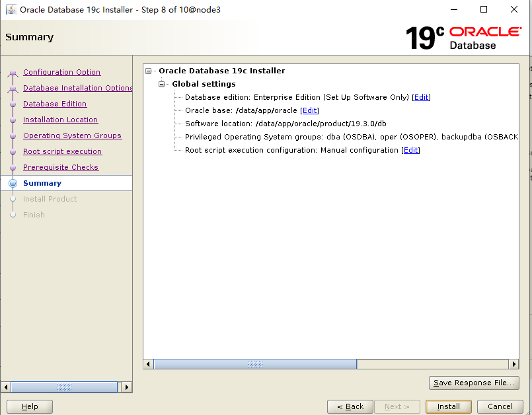Go to Root script execution step
The width and height of the screenshot is (532, 415).
click(x=62, y=151)
